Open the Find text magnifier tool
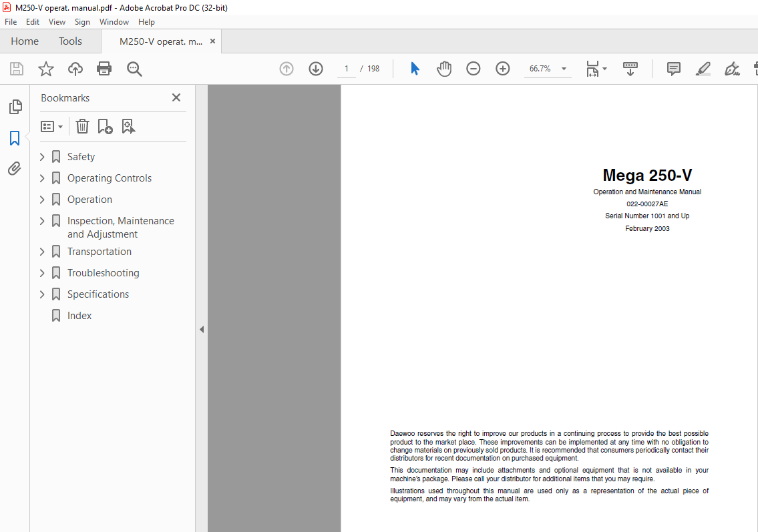The height and width of the screenshot is (532, 758). (x=134, y=69)
